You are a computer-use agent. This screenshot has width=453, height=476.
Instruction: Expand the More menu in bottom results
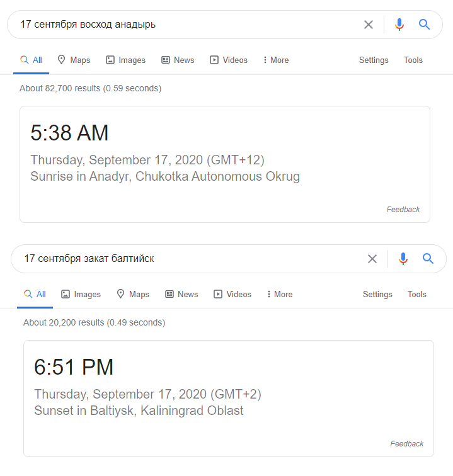point(280,295)
